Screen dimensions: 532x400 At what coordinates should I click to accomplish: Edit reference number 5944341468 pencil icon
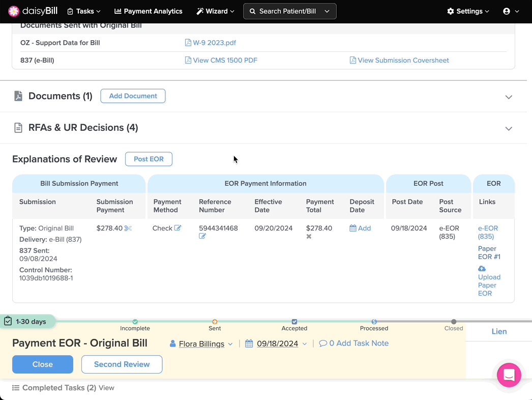(202, 237)
